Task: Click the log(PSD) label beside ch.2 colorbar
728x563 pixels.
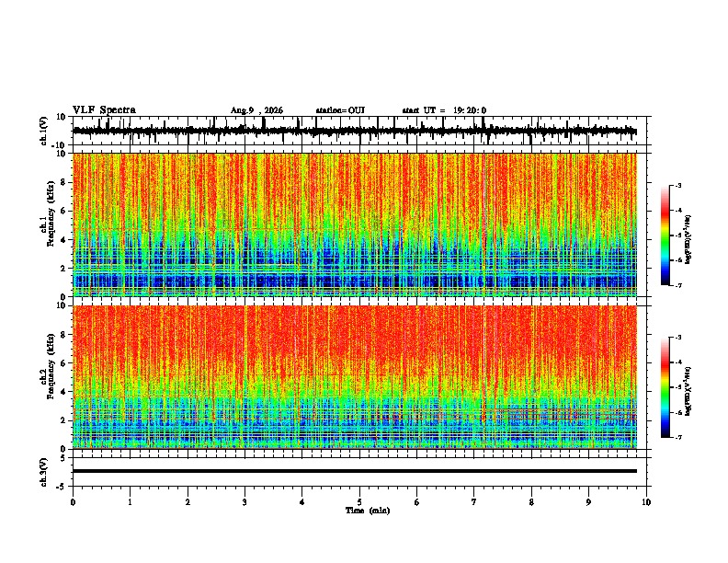Action: [x=688, y=392]
